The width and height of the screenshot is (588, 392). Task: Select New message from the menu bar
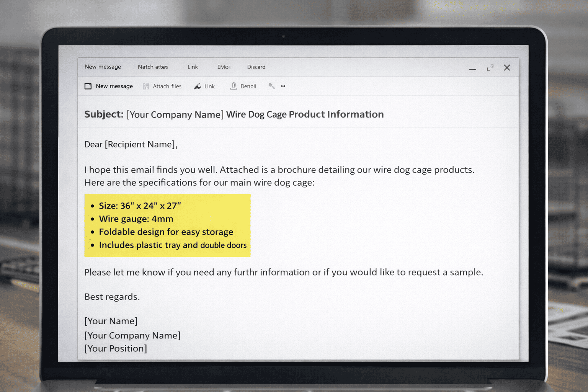point(103,67)
